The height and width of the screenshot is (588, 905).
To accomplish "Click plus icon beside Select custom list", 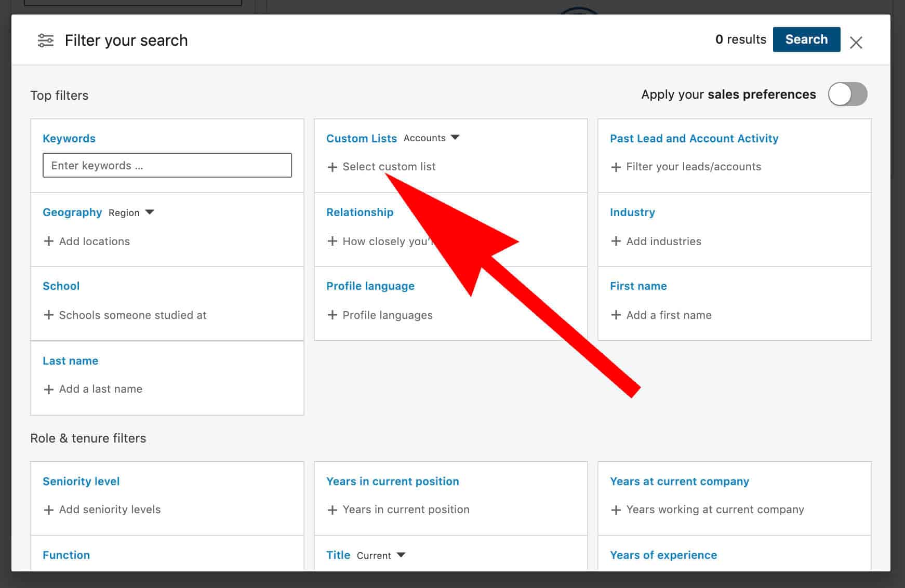I will (x=332, y=167).
